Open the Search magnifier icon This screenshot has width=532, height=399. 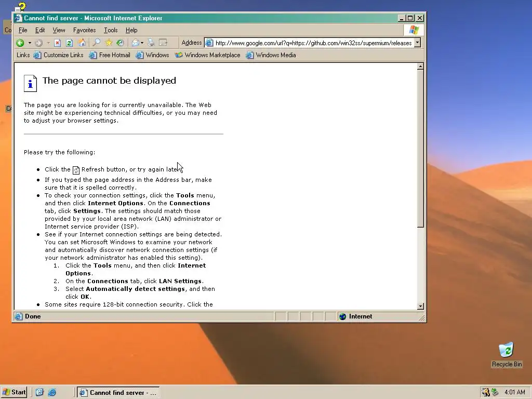click(97, 43)
